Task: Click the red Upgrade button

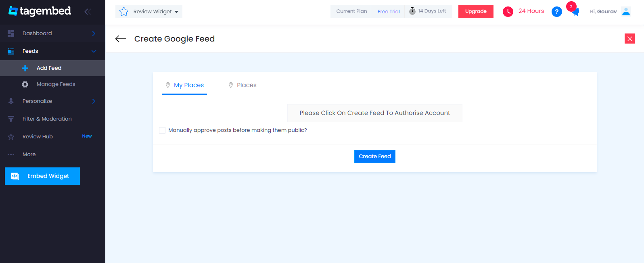Action: (476, 11)
